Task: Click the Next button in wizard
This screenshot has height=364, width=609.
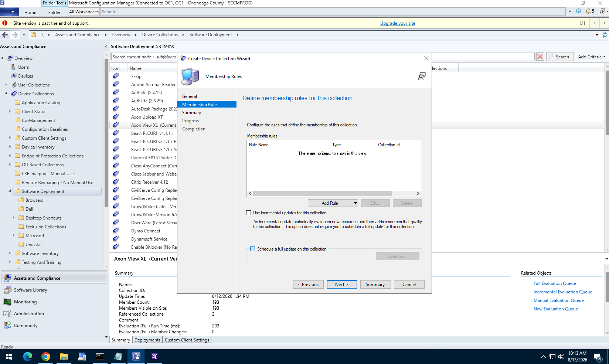Action: click(342, 285)
